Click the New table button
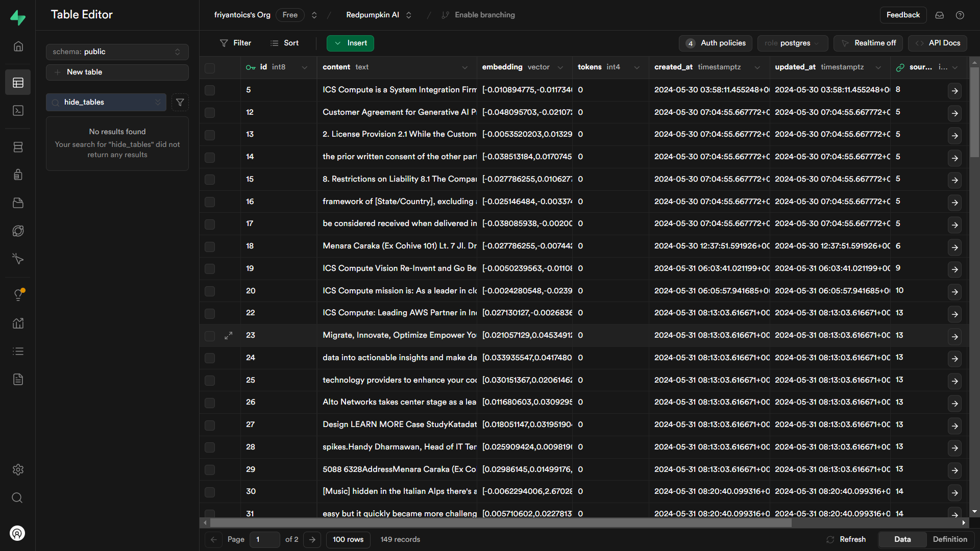This screenshot has height=551, width=980. 117,72
